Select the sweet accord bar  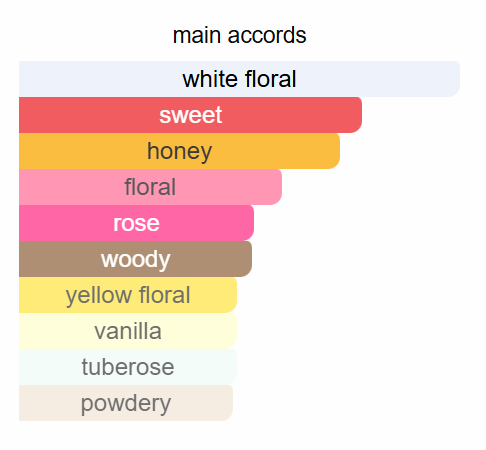(x=190, y=115)
